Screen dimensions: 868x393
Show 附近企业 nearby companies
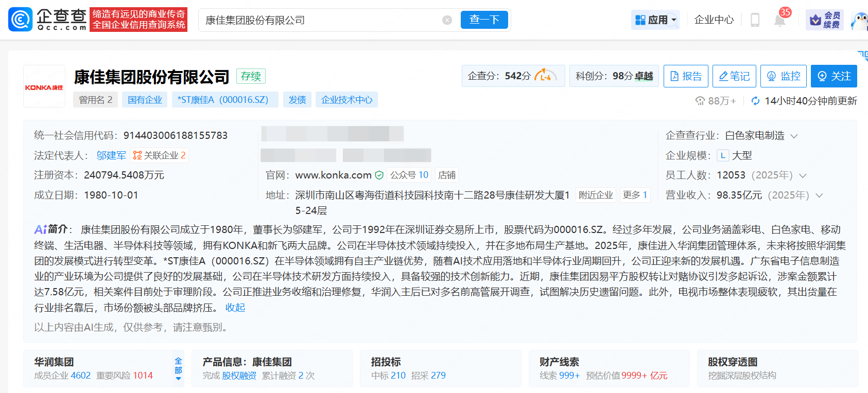(596, 195)
